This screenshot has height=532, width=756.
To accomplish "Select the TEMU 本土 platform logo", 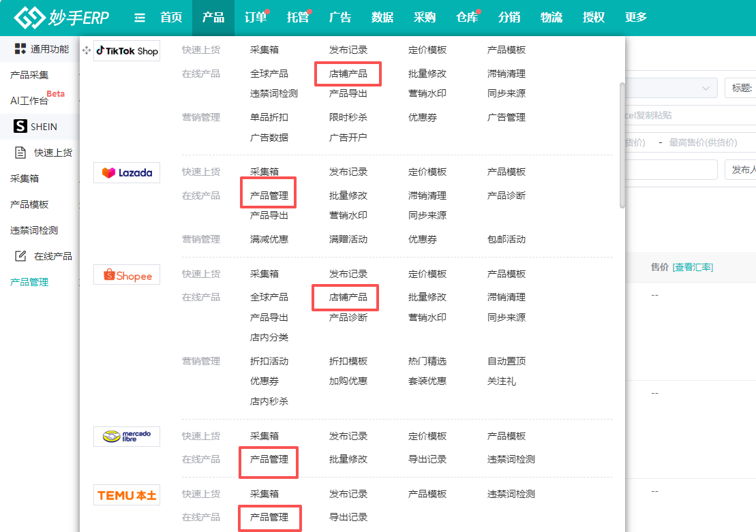I will [127, 495].
